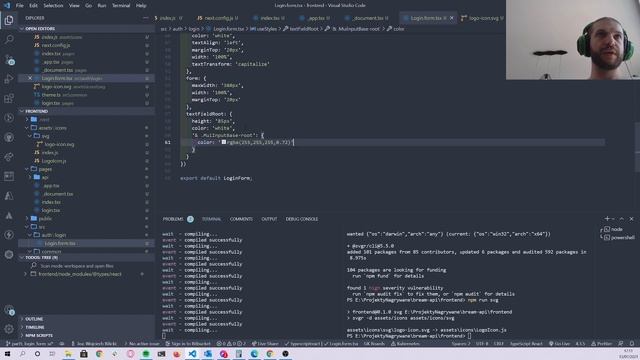Open File Explorer from taskbar
This screenshot has height=360, width=640.
click(68, 354)
